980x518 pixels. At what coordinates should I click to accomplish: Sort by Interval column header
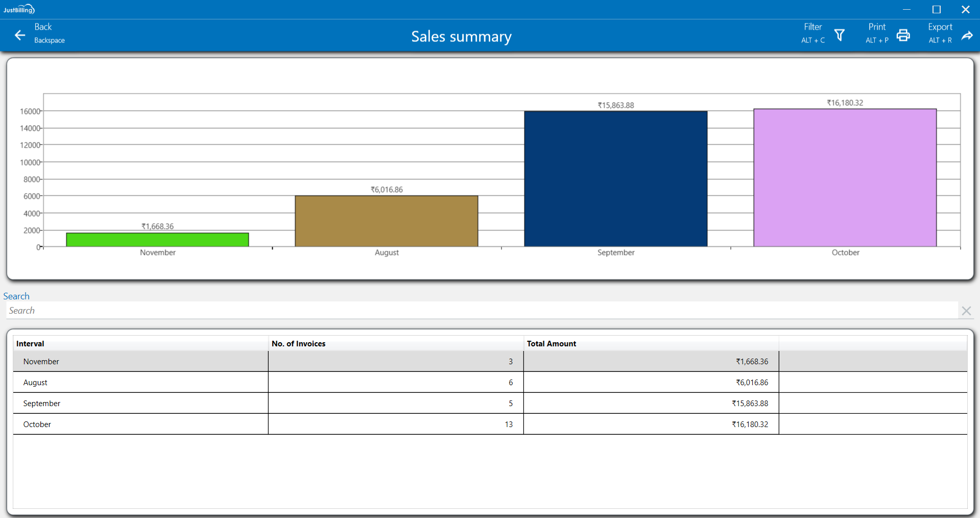[31, 344]
